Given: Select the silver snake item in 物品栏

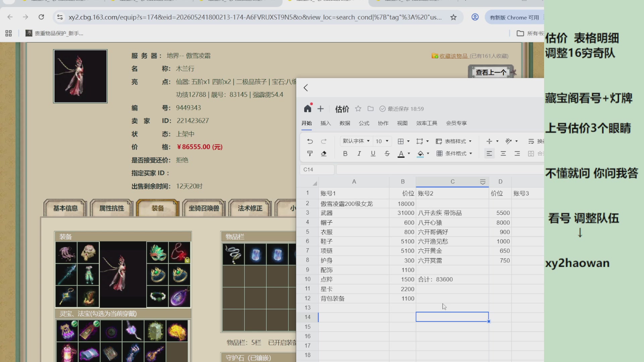Looking at the screenshot, I should [233, 254].
